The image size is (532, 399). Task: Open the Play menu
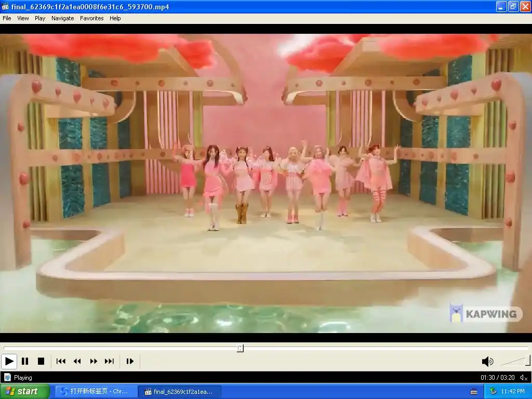point(40,18)
